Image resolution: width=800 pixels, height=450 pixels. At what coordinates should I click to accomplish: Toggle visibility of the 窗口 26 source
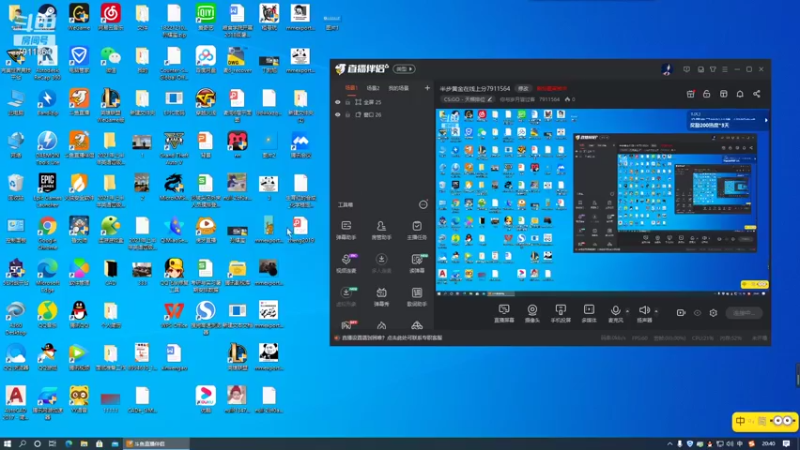pyautogui.click(x=337, y=115)
